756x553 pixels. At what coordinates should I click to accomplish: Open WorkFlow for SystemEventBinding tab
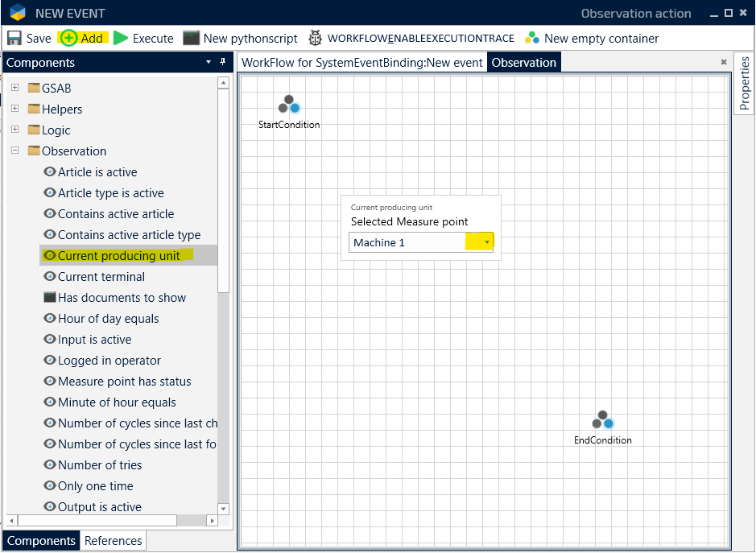click(361, 63)
